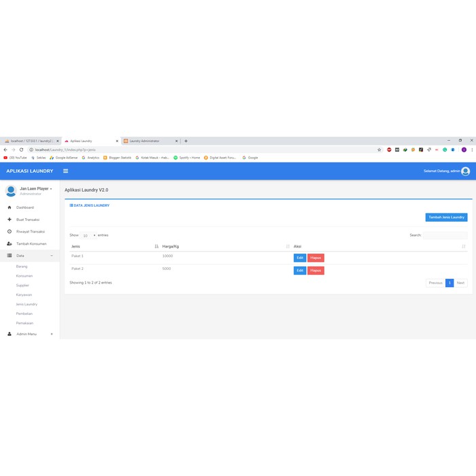Click the Tambah Jenis Laundry button

coord(446,218)
